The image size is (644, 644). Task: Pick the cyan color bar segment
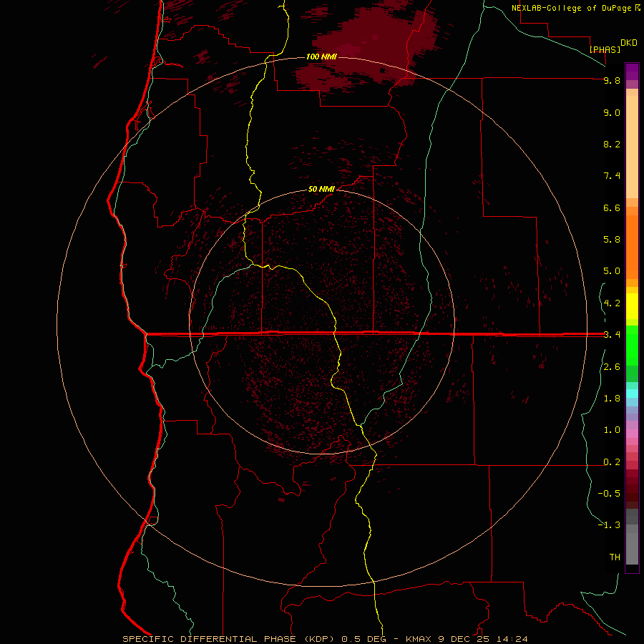[632, 393]
